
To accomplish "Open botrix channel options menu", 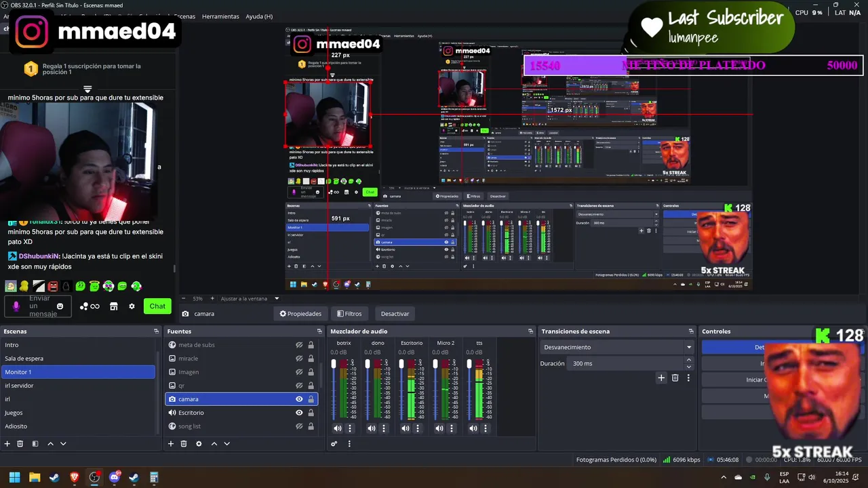I will [350, 428].
